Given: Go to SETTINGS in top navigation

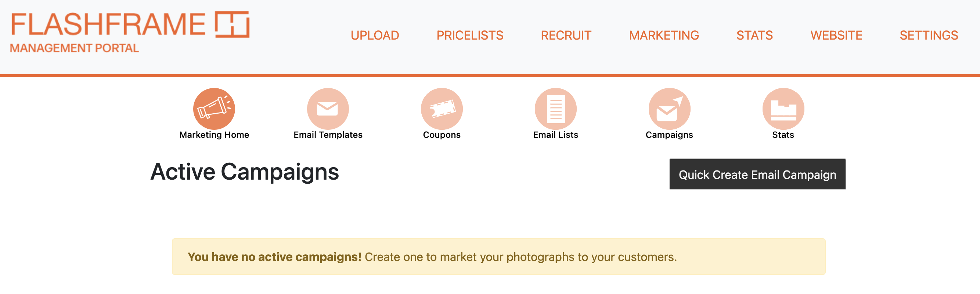Looking at the screenshot, I should coord(929,35).
